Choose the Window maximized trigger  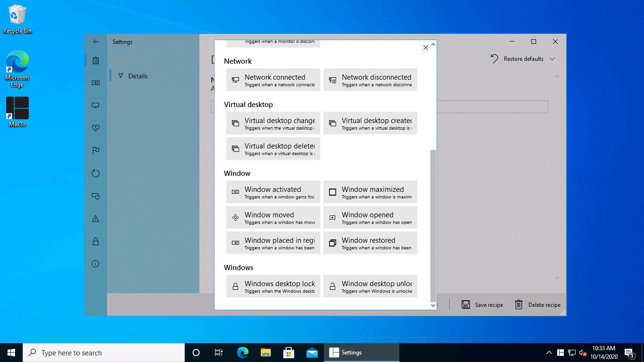click(370, 192)
